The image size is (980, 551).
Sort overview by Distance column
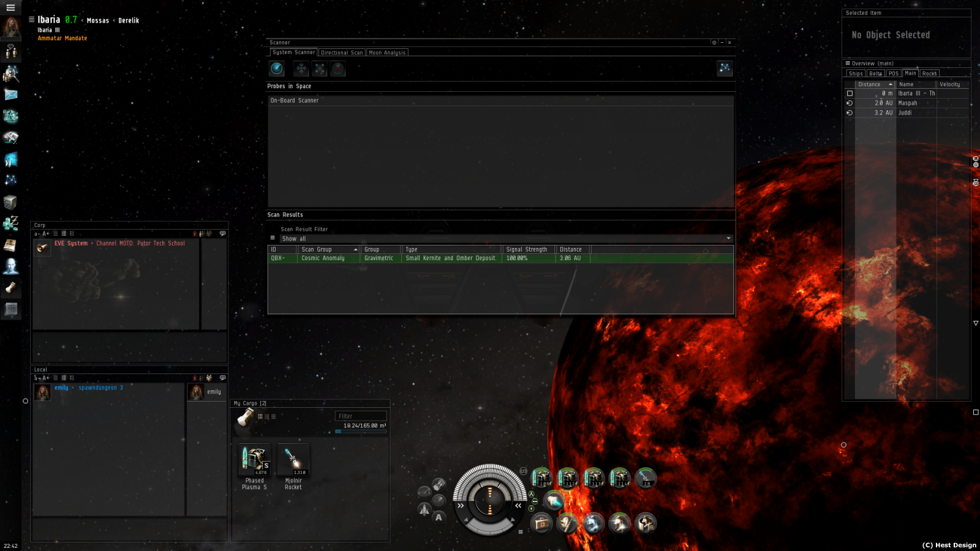875,84
